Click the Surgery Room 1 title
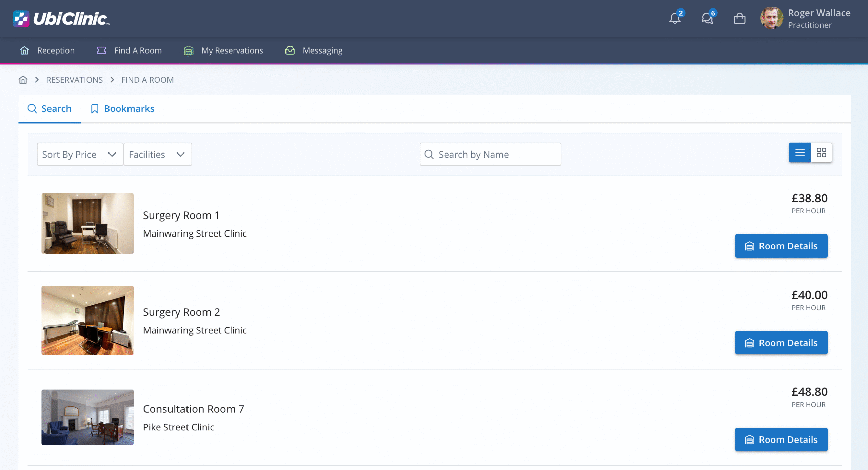 click(x=181, y=215)
